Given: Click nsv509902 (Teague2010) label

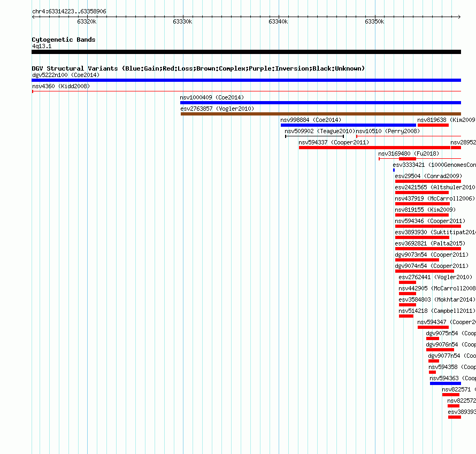Looking at the screenshot, I should 320,131.
